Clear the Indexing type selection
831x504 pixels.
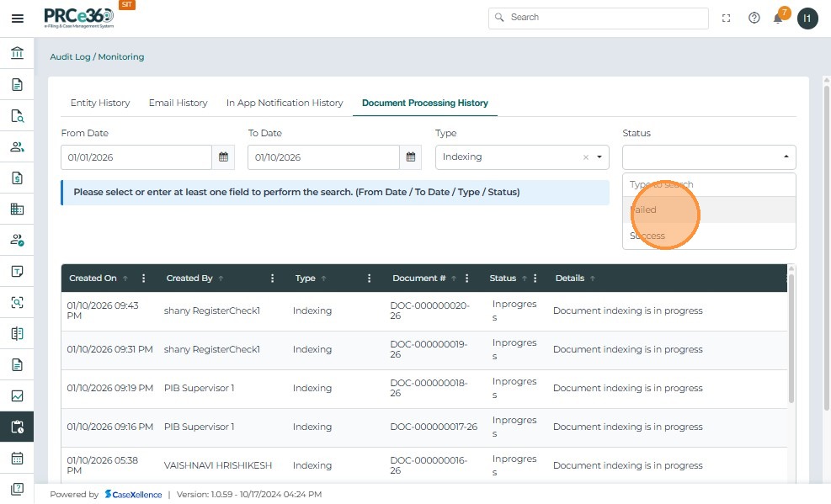click(586, 157)
